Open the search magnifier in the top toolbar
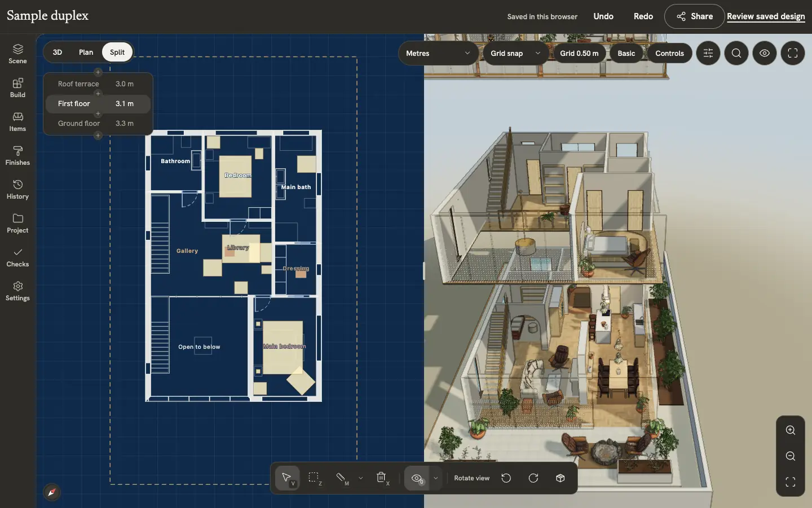Screen dimensions: 812x508 coord(736,53)
